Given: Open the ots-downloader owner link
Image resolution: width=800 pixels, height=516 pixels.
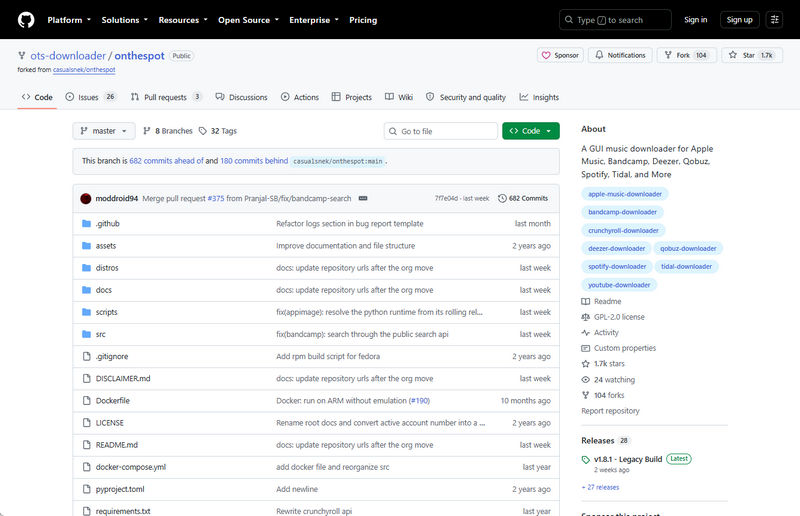Looking at the screenshot, I should click(x=68, y=56).
